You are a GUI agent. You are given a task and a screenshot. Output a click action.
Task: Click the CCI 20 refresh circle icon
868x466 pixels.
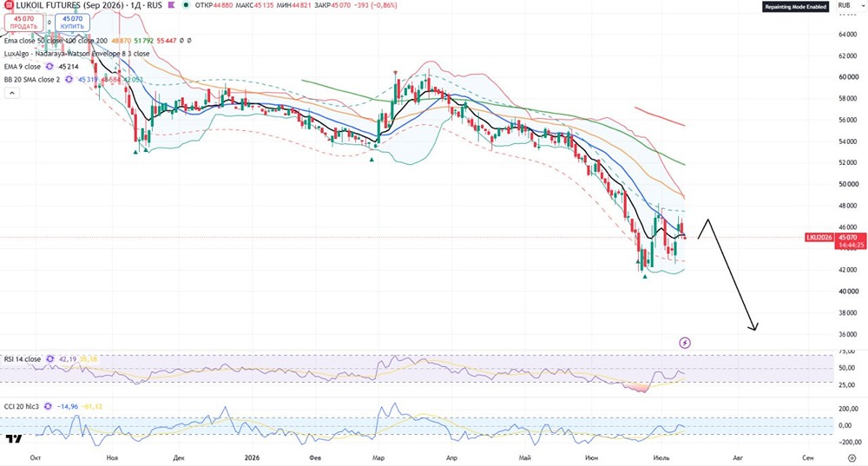point(48,407)
